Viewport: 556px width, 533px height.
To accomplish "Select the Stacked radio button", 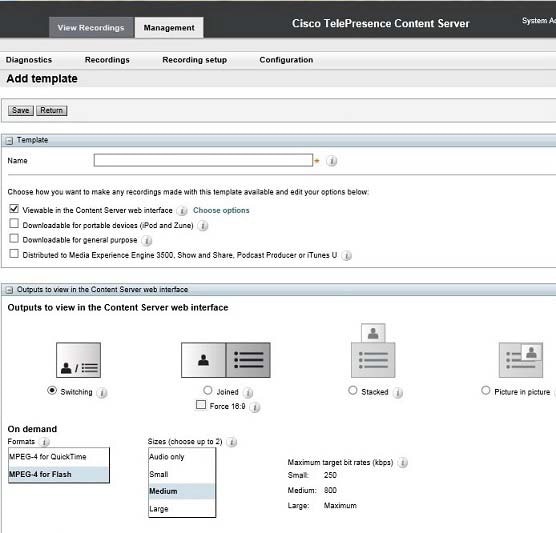I will [352, 390].
